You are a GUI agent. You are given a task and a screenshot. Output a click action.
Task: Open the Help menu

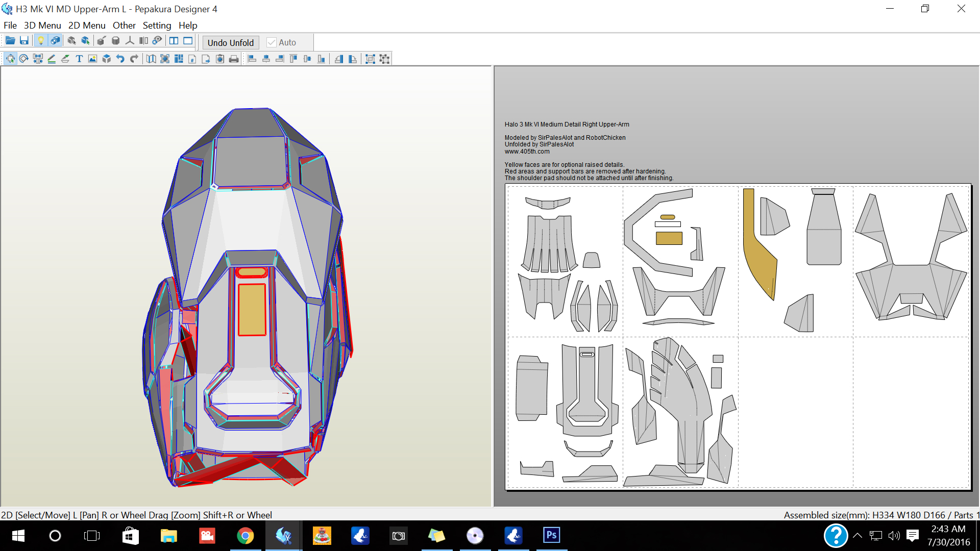tap(188, 25)
